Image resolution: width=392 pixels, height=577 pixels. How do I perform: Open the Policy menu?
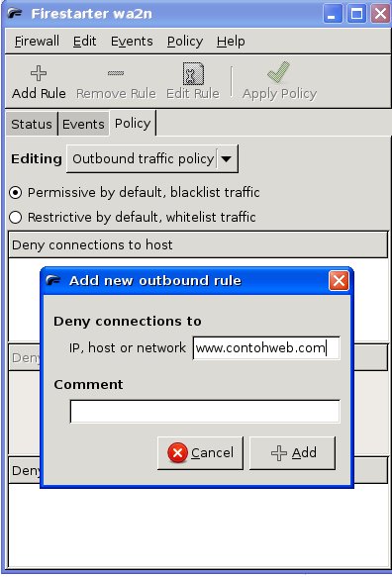click(x=185, y=41)
